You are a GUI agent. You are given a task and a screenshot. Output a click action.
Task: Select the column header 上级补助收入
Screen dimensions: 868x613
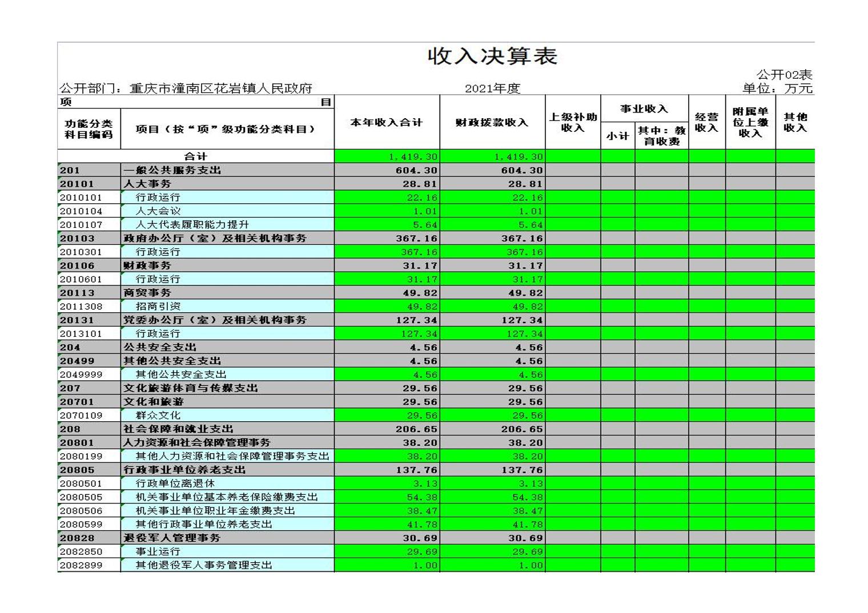click(573, 122)
